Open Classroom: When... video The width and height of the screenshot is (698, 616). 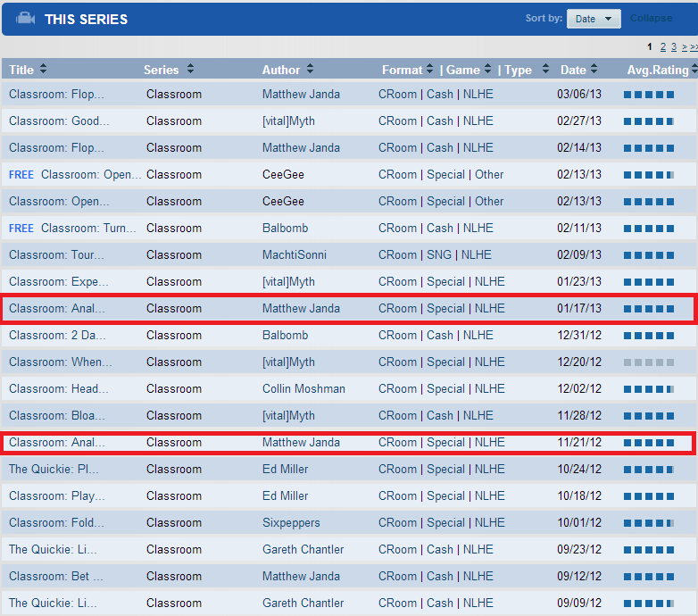point(60,362)
